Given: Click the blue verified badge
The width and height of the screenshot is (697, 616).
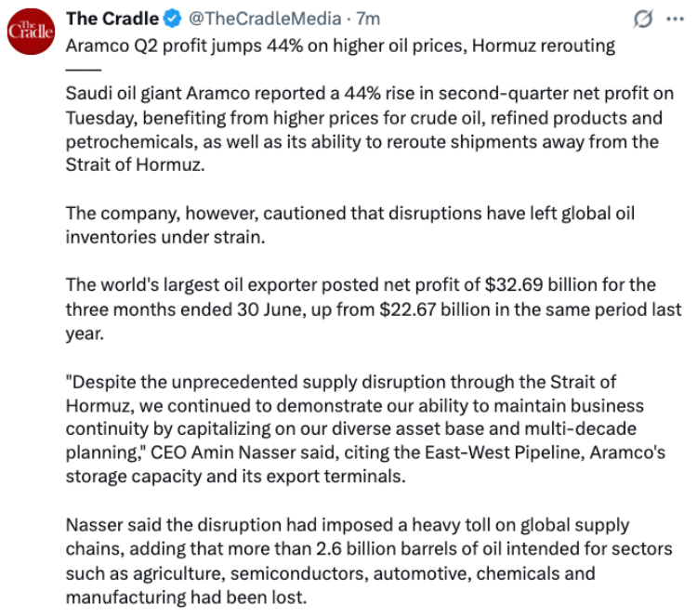Looking at the screenshot, I should pos(173,20).
